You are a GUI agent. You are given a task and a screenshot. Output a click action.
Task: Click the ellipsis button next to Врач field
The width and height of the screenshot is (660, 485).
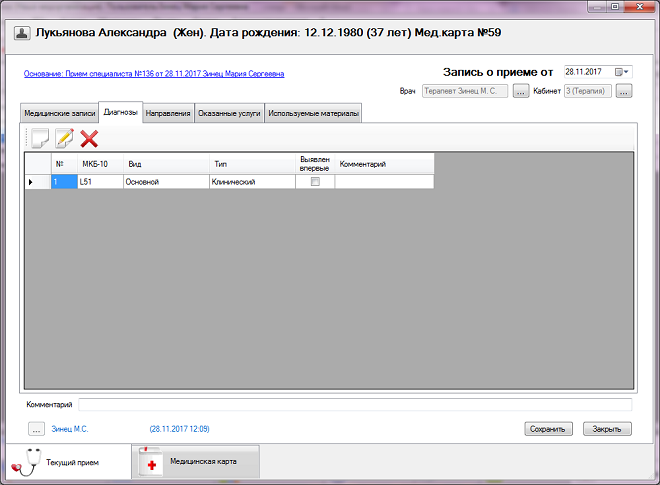[521, 91]
